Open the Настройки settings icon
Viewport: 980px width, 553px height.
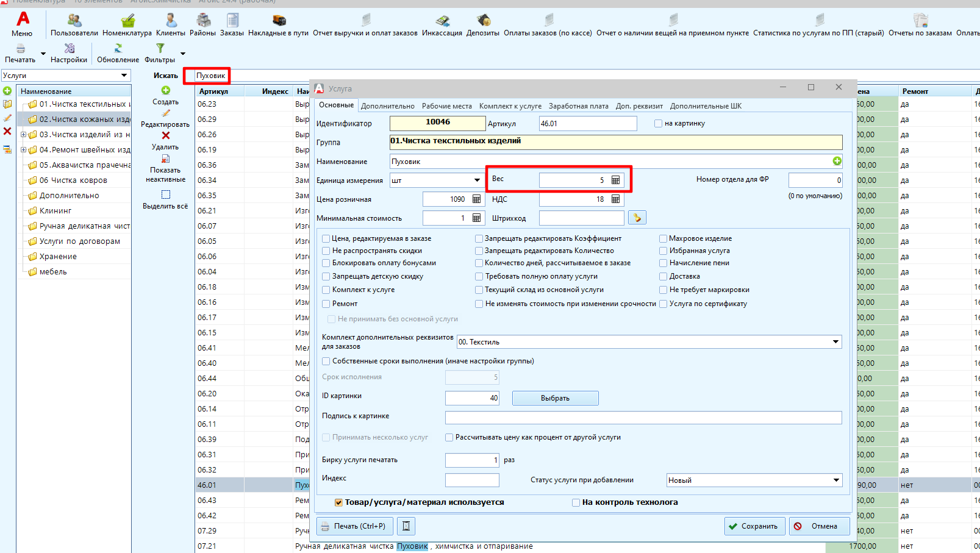[x=69, y=49]
